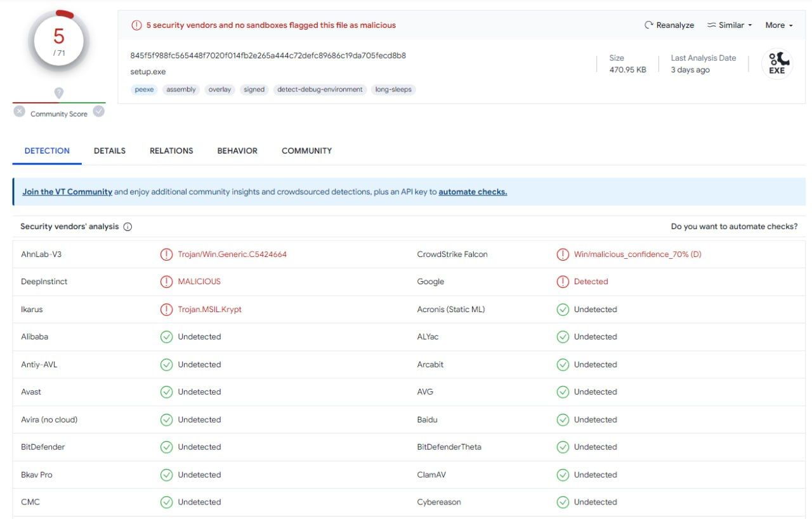Click the red alert icon in banner
Viewport: 812px width, 519px height.
(136, 25)
